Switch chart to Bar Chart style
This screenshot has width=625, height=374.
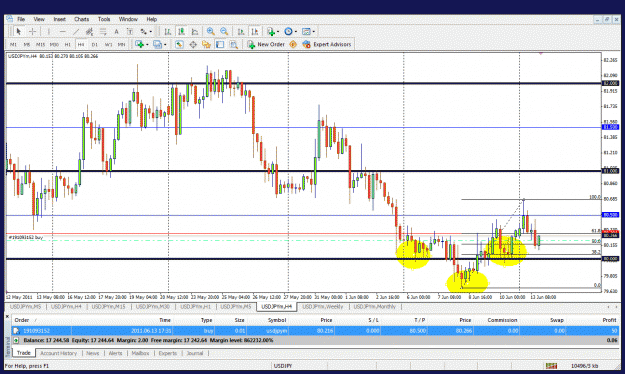click(168, 31)
